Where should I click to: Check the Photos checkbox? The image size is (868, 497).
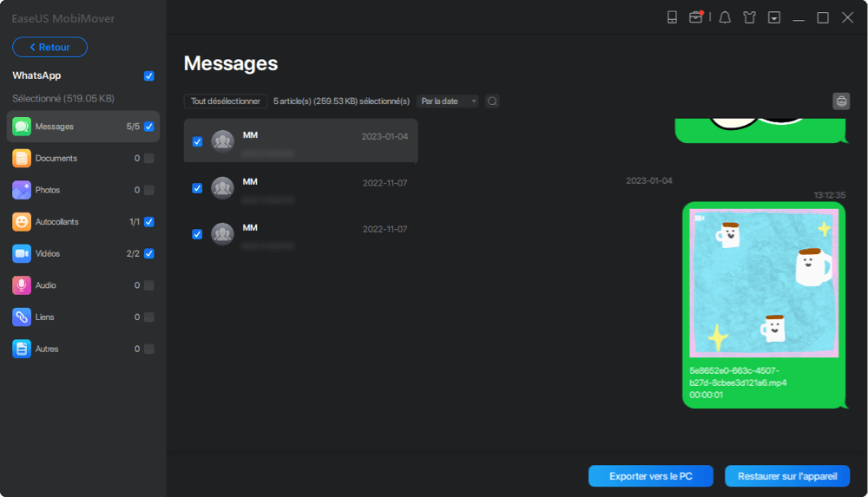coord(149,190)
